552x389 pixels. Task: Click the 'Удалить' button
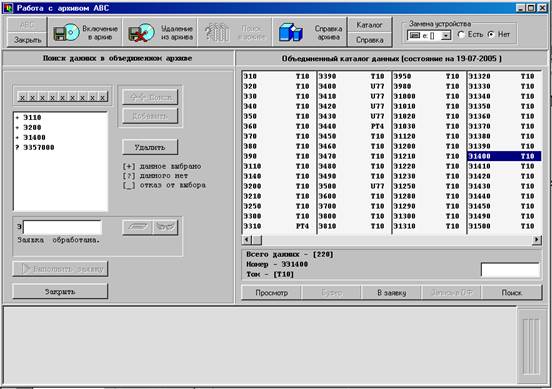(150, 147)
